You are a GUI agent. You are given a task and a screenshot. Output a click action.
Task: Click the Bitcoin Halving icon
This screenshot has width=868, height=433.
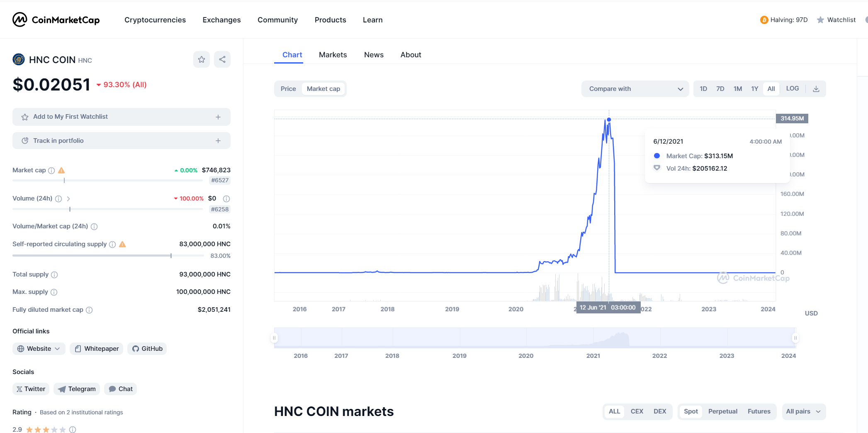(764, 20)
